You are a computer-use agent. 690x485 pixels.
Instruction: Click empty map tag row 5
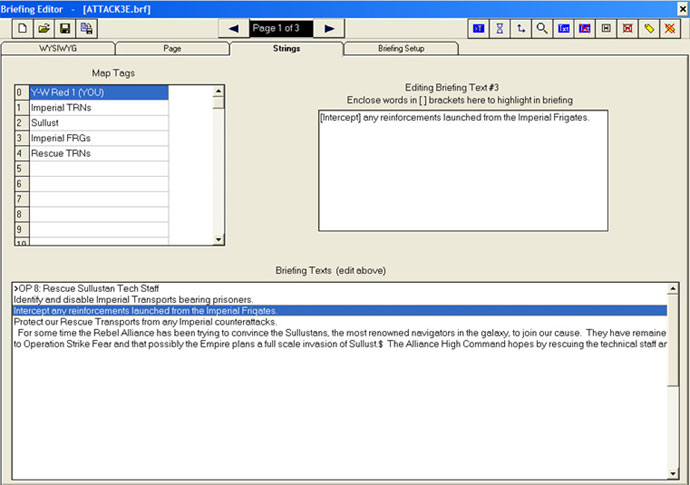click(99, 169)
